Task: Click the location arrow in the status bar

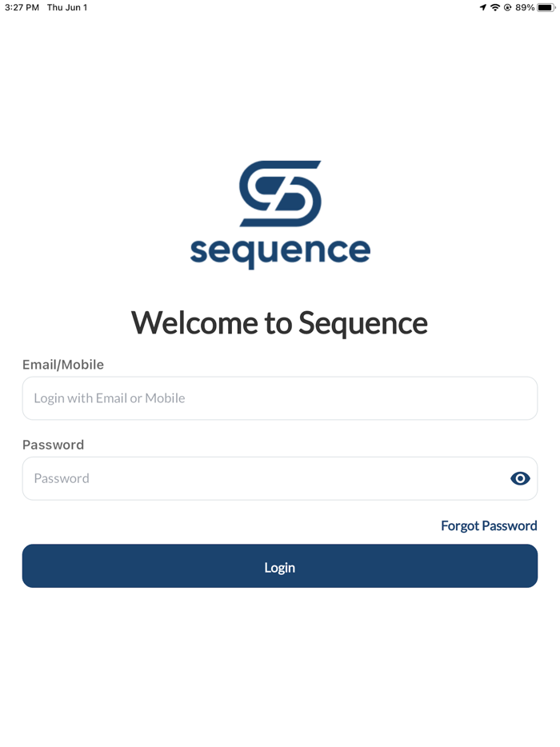Action: click(x=482, y=7)
